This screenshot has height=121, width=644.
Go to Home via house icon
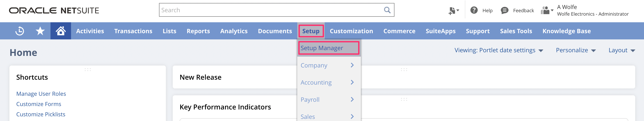coord(61,31)
